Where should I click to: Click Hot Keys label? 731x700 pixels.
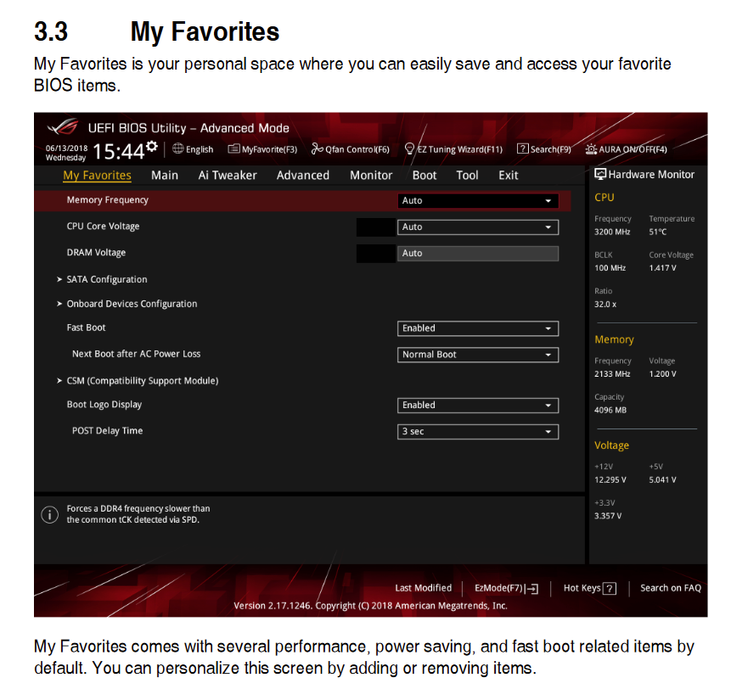pyautogui.click(x=582, y=588)
